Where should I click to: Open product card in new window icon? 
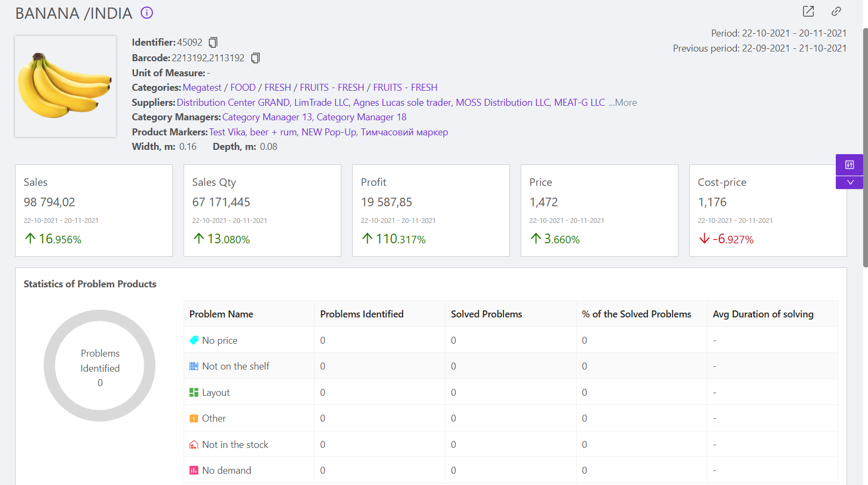coord(808,11)
